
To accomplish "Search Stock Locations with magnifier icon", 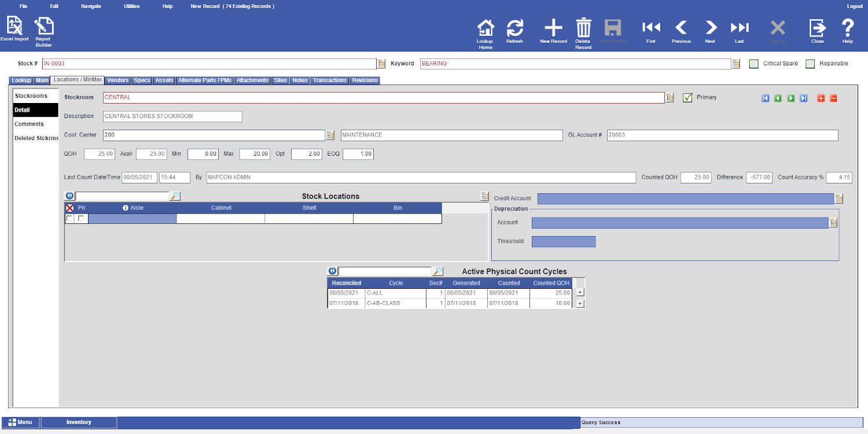I will tap(175, 196).
